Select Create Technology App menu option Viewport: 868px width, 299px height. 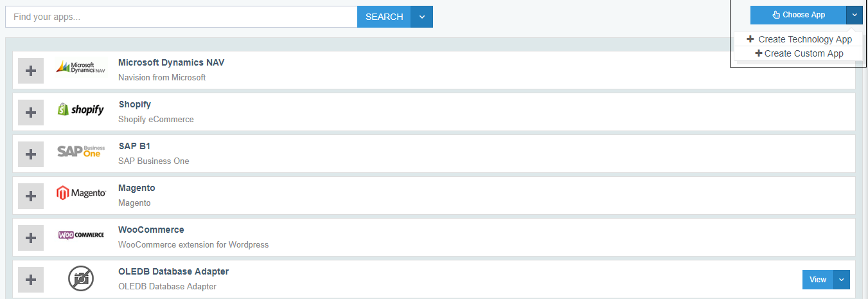click(x=799, y=39)
